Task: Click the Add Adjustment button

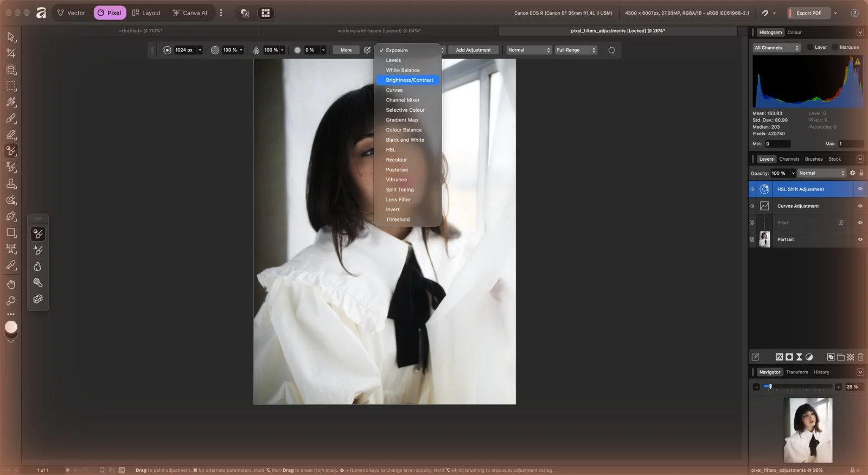Action: click(x=473, y=50)
